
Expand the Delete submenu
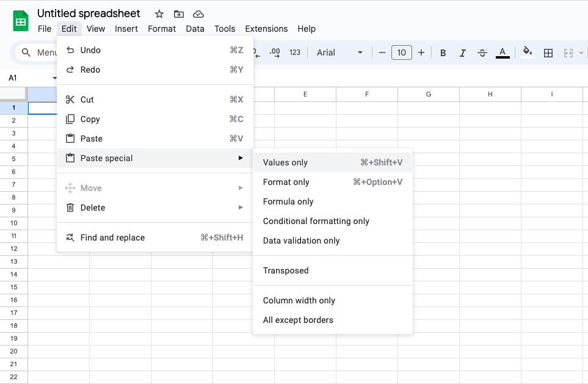(x=155, y=208)
